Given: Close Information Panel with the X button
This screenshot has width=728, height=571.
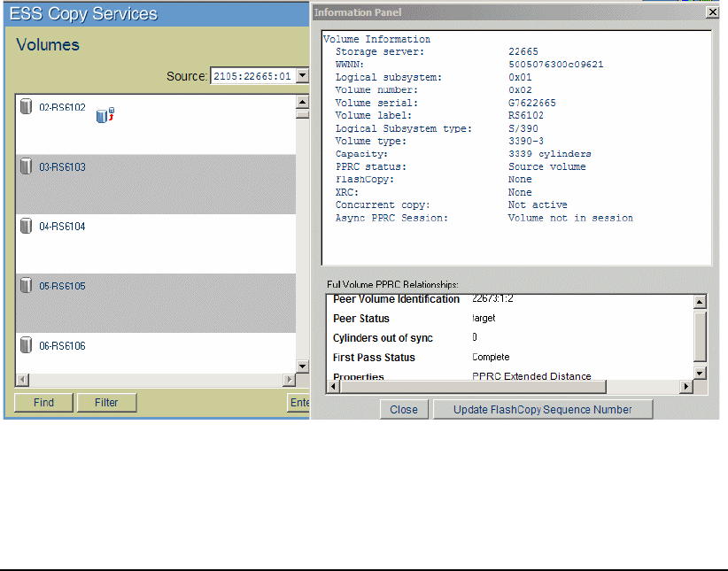Looking at the screenshot, I should [x=712, y=12].
